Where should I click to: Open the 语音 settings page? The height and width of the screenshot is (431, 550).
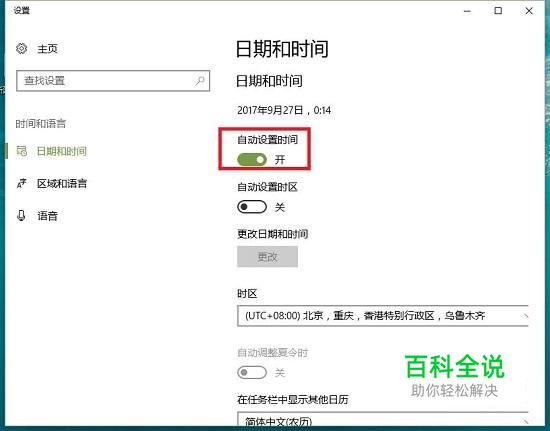click(x=47, y=216)
